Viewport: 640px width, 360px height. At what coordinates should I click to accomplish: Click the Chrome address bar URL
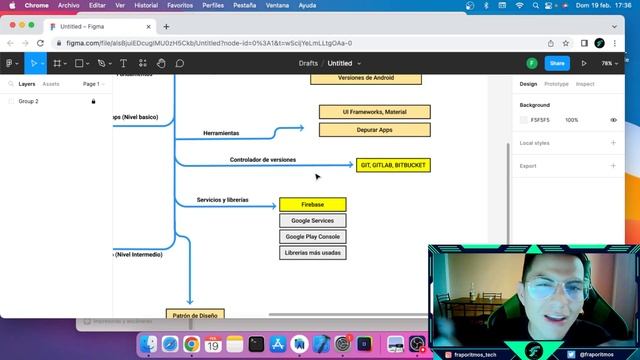[x=209, y=43]
